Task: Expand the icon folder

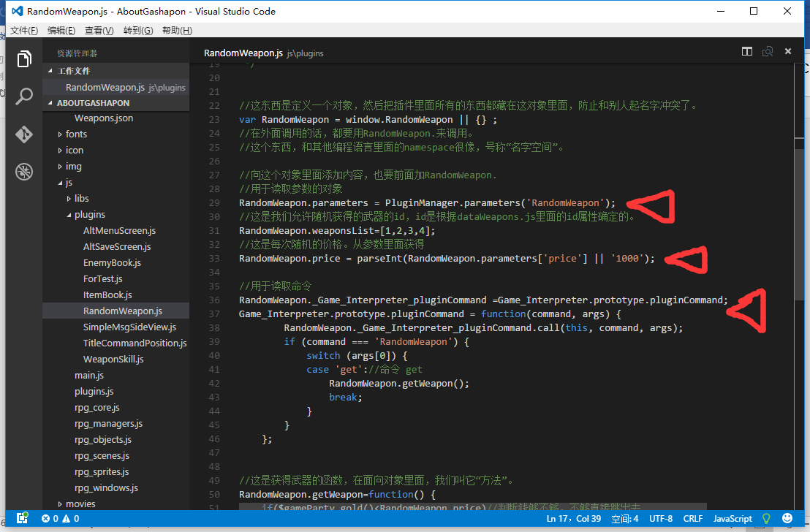Action: (60, 151)
